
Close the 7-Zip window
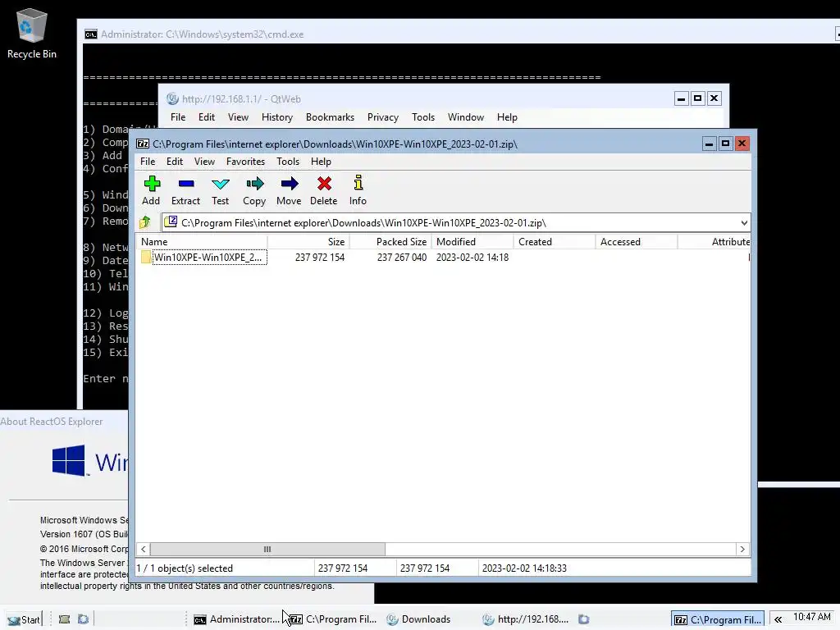point(742,144)
